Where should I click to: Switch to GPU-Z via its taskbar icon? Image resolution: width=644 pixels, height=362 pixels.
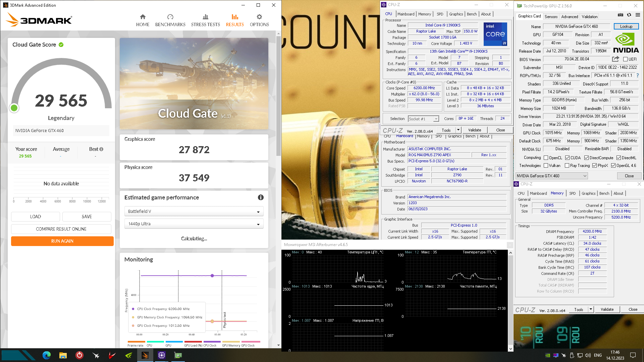pos(178,355)
